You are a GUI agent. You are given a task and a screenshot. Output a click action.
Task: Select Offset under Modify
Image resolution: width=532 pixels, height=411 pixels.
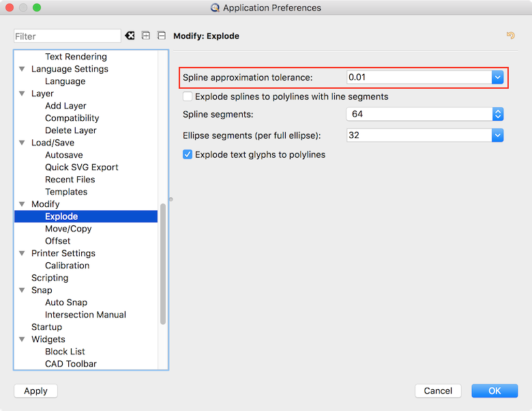click(58, 241)
